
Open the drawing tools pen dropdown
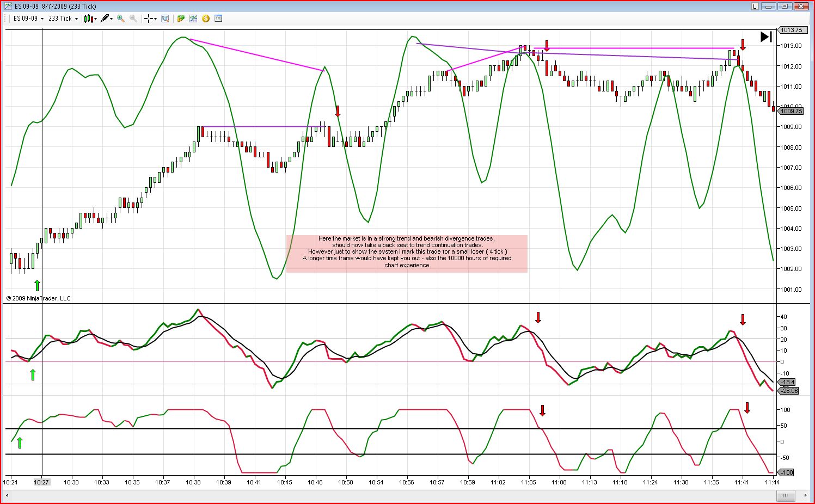point(107,19)
